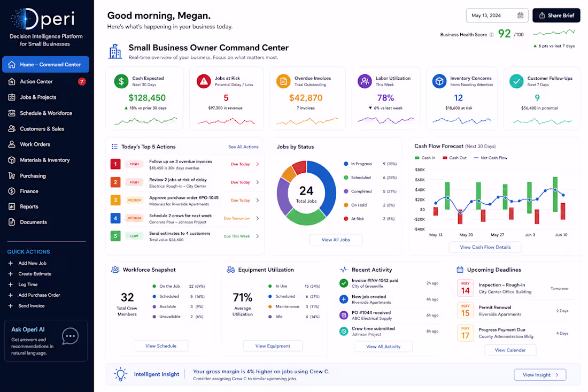Viewport: 588px width, 392px height.
Task: Expand arrow for Send estimates to 4 customers
Action: click(258, 236)
